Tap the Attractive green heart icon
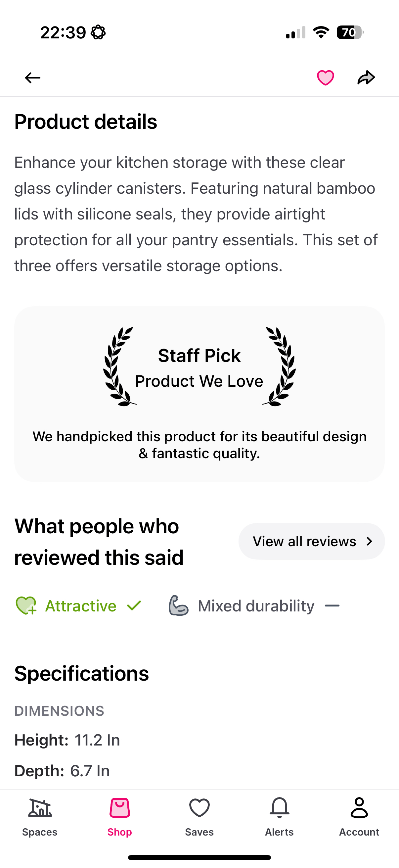 26,605
